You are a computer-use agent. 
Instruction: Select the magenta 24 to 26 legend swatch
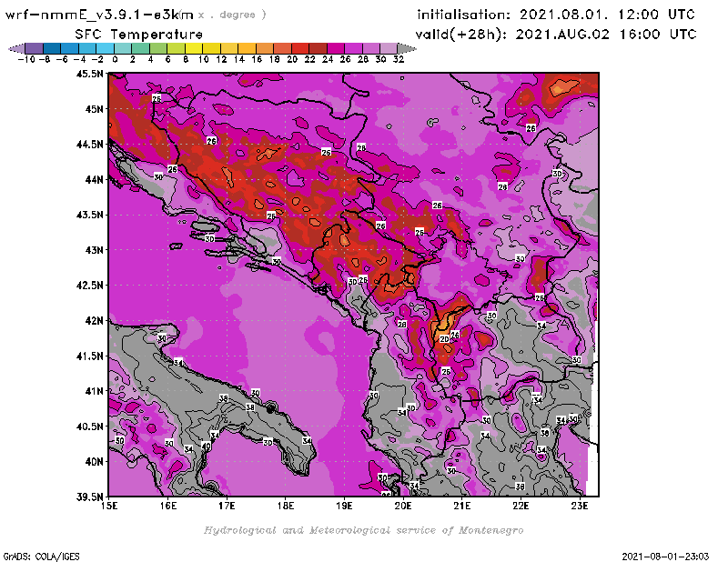point(335,48)
